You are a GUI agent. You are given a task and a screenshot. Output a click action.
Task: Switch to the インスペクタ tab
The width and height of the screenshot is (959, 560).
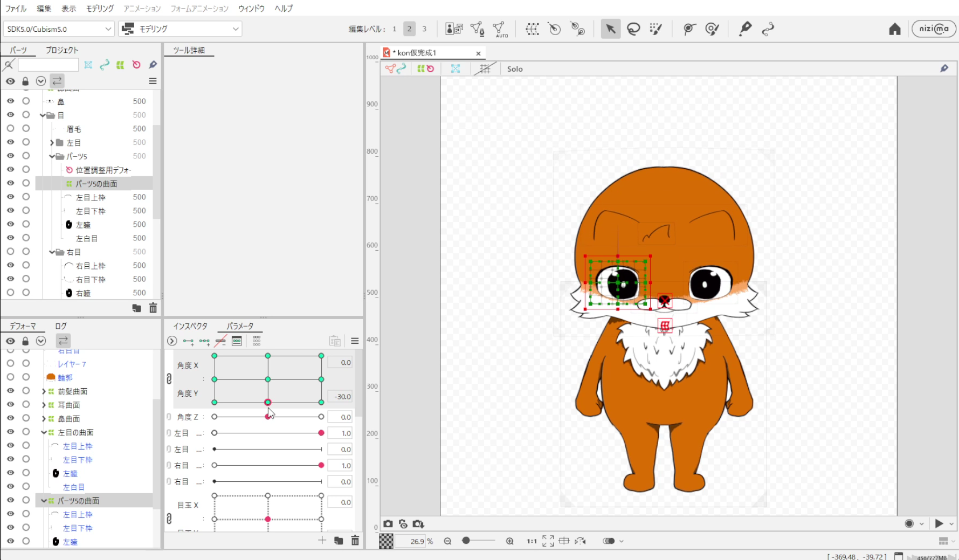[190, 326]
